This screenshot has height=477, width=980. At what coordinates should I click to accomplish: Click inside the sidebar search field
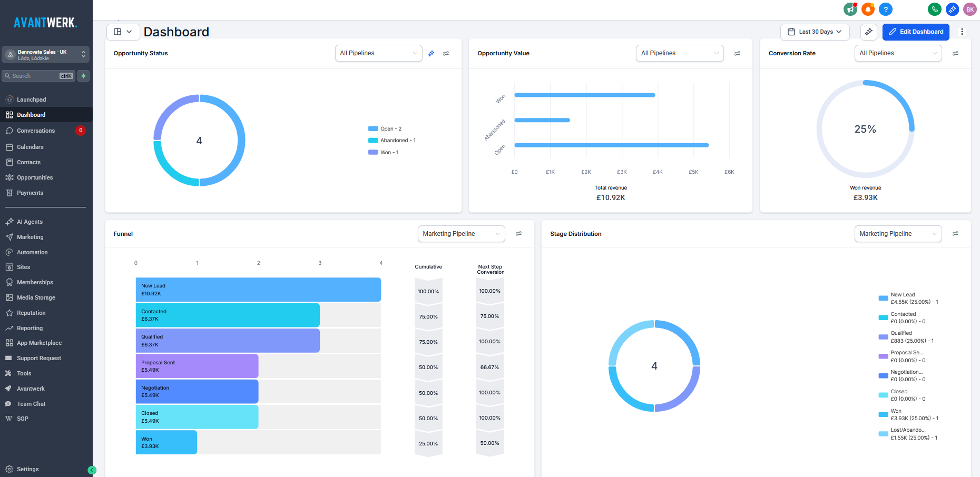pyautogui.click(x=32, y=75)
